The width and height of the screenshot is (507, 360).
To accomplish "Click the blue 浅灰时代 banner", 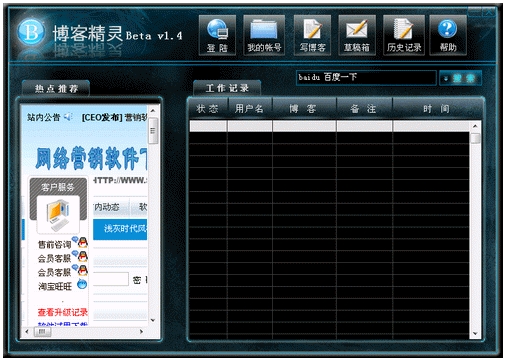I will coord(120,229).
